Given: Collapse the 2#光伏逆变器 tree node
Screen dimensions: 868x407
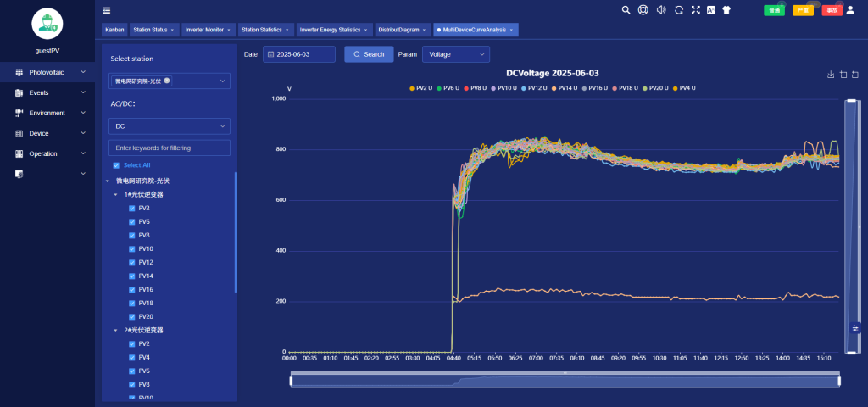Looking at the screenshot, I should [115, 330].
